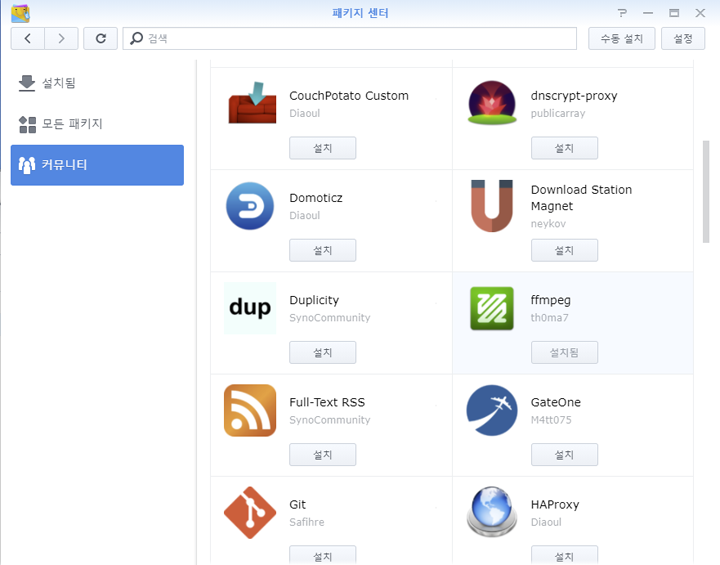Open the Git package icon

tap(250, 513)
